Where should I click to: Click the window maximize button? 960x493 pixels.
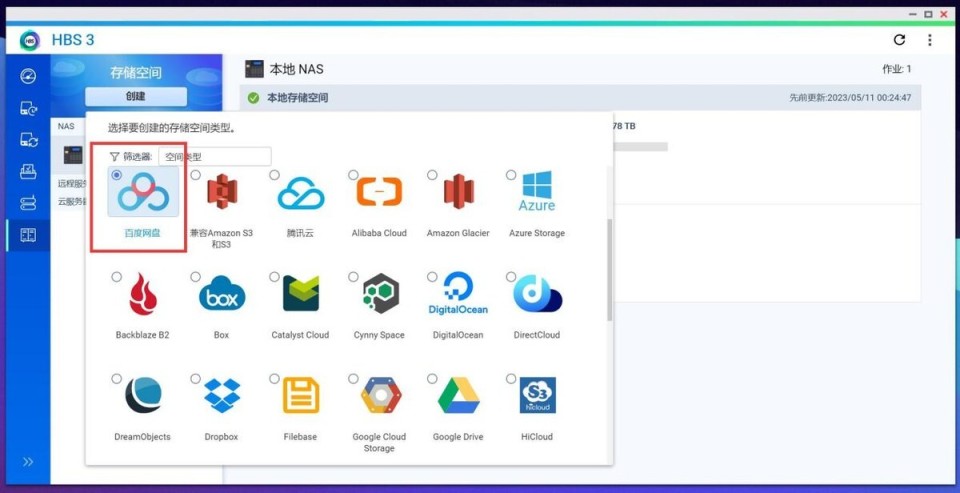coord(928,13)
